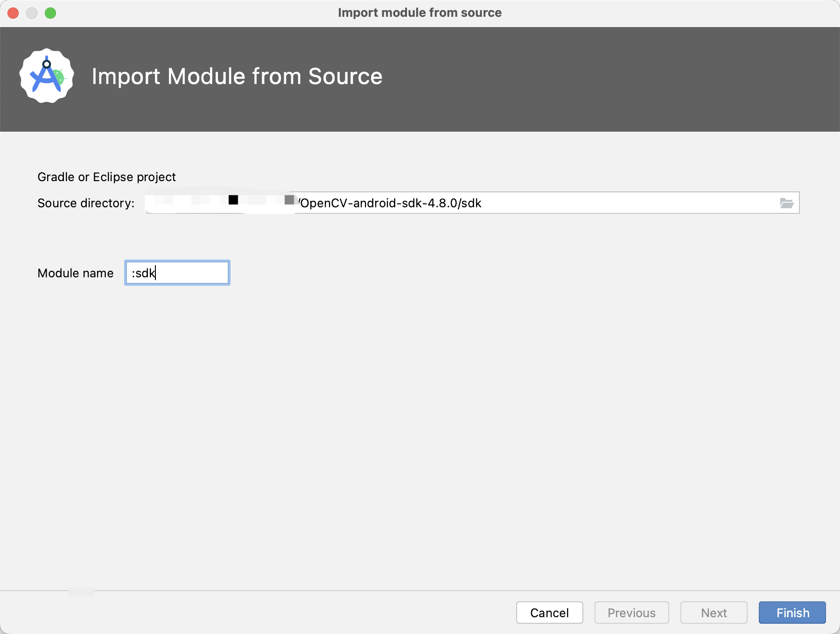
Task: Focus the Module name input field
Action: click(177, 273)
